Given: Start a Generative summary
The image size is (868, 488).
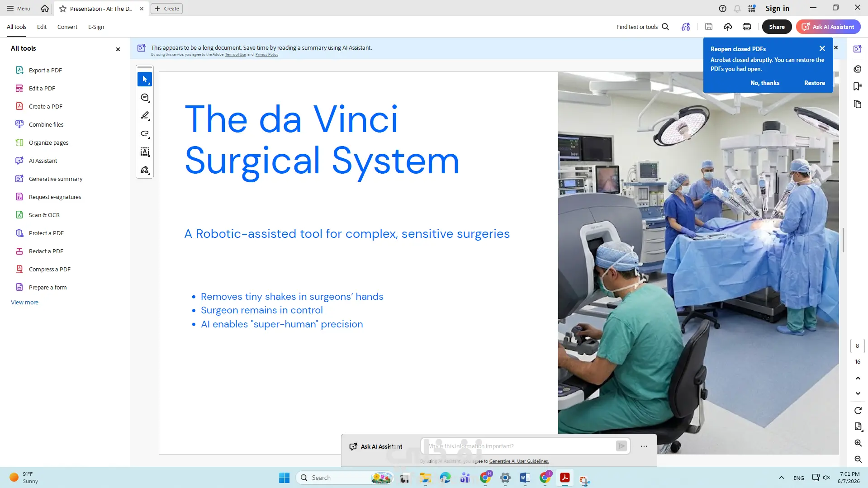Looking at the screenshot, I should pos(55,179).
